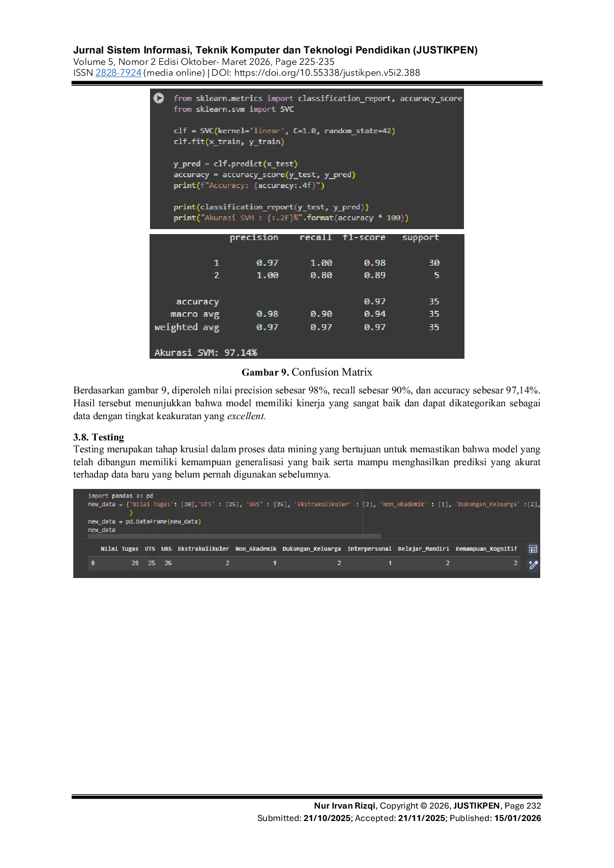Open the interactive table view icon
This screenshot has height=868, width=614.
533,549
